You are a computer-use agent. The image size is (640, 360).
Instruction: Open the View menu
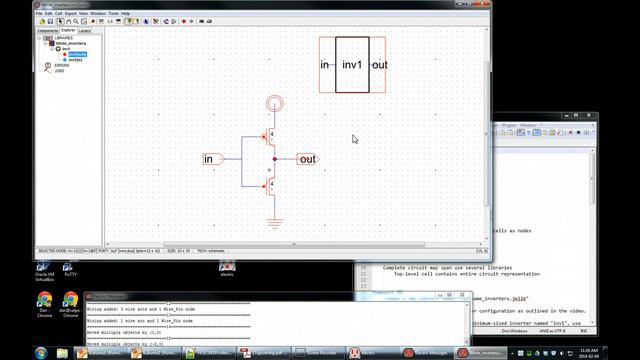point(83,13)
